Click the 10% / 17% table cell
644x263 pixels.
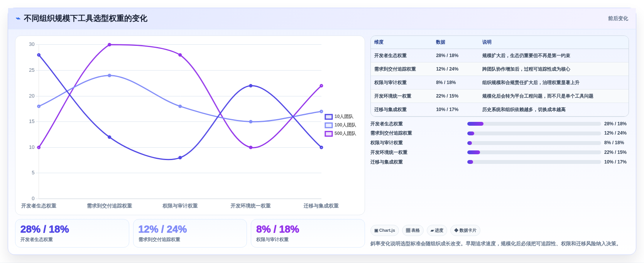point(447,110)
